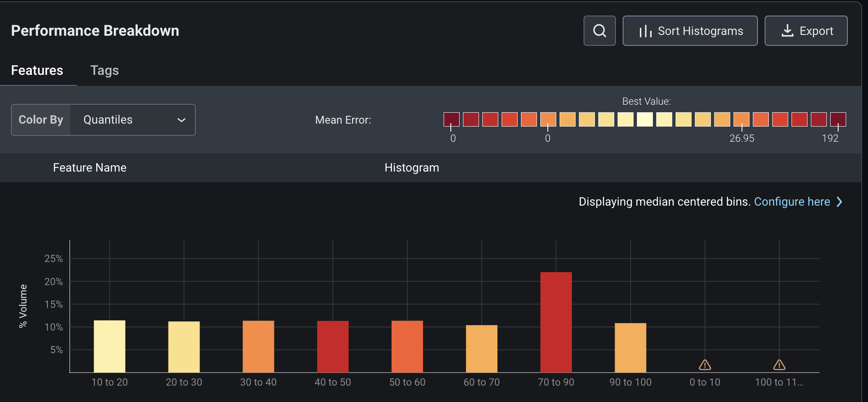Open the Sort Histograms button

point(690,31)
